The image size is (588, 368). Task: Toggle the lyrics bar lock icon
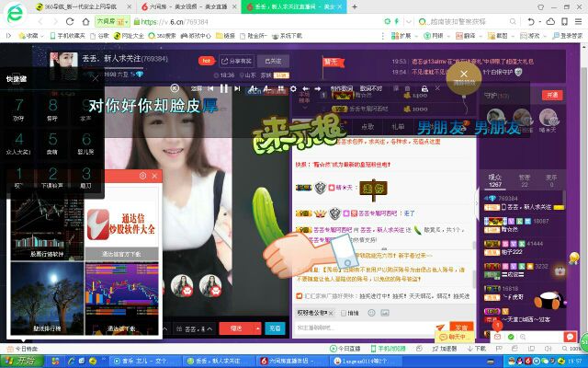(424, 88)
